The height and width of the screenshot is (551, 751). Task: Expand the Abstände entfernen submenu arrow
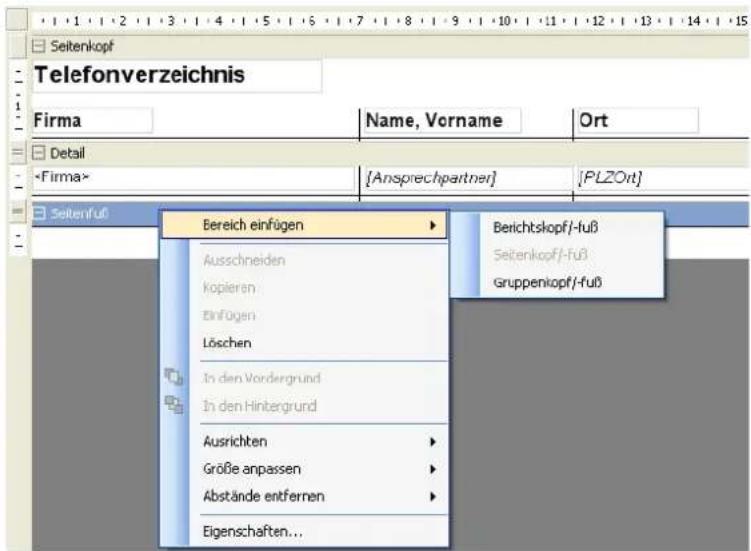point(432,496)
